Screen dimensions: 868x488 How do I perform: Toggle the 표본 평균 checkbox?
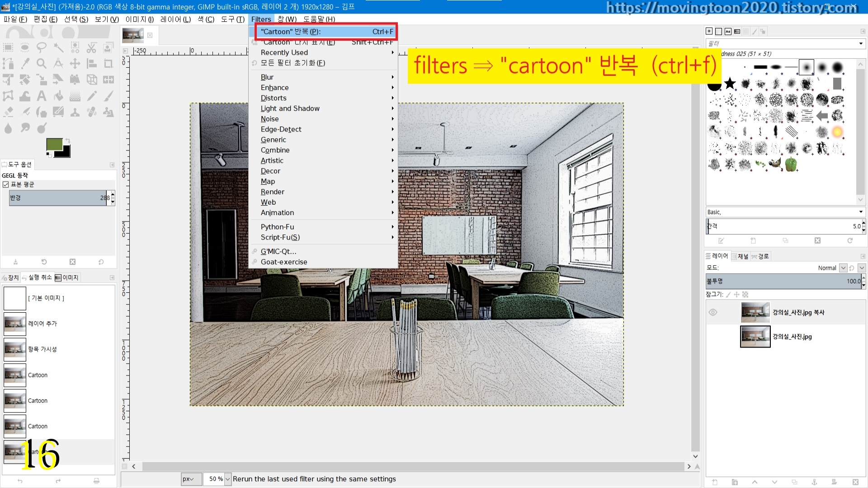point(6,184)
